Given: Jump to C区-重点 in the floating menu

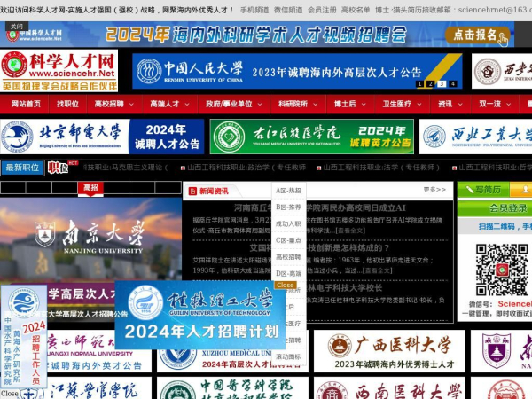Looking at the screenshot, I should (x=288, y=240).
